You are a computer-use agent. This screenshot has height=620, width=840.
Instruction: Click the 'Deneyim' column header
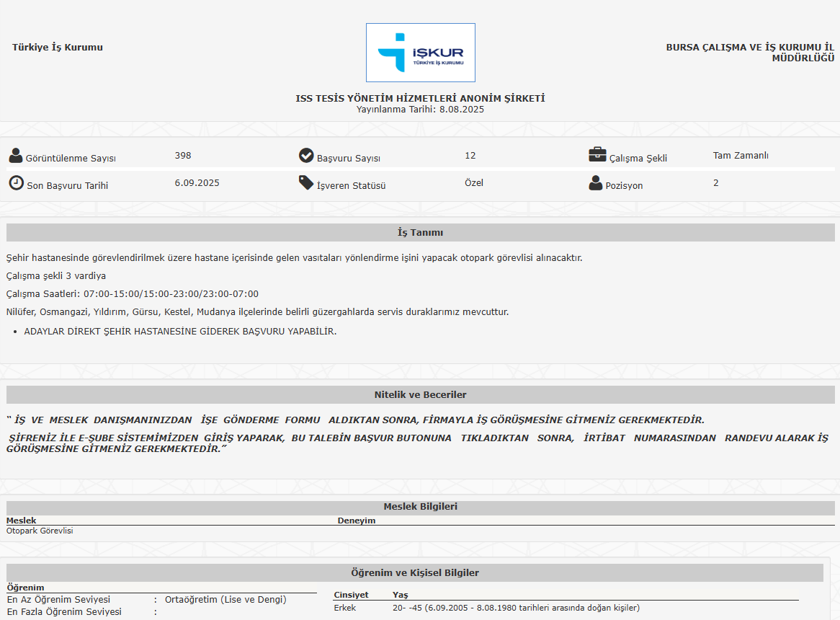[x=357, y=521]
